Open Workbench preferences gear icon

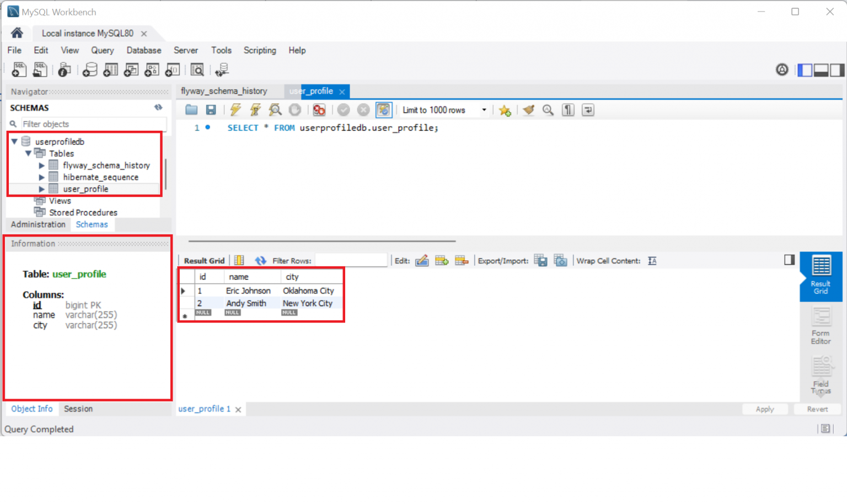click(782, 69)
